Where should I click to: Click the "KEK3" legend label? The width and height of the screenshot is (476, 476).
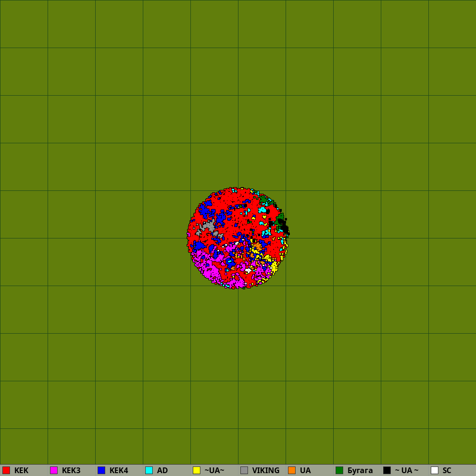click(x=71, y=471)
